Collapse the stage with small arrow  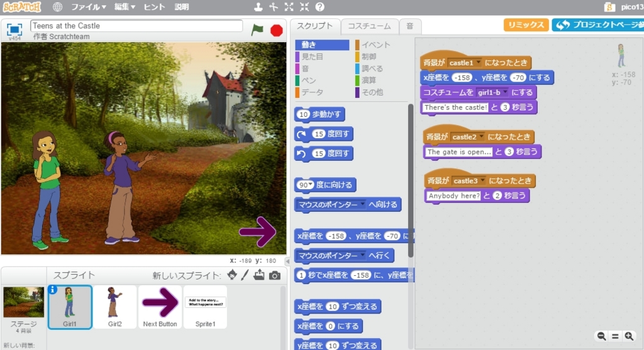(287, 261)
